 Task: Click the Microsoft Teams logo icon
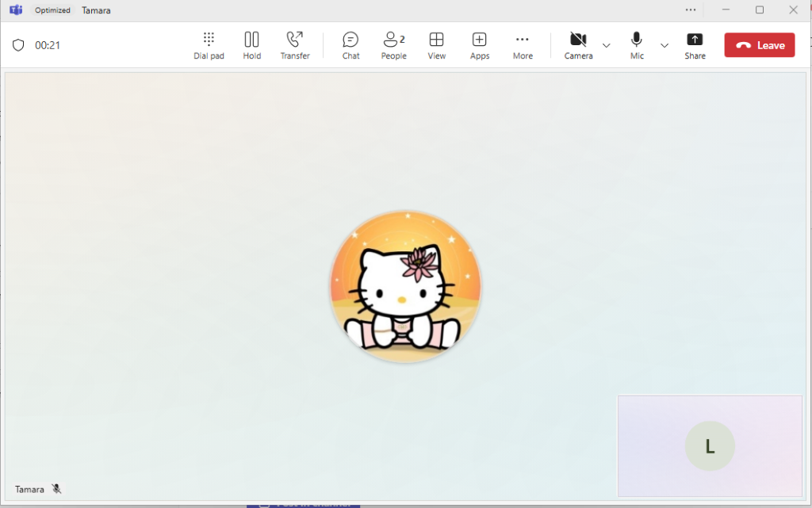coord(16,10)
